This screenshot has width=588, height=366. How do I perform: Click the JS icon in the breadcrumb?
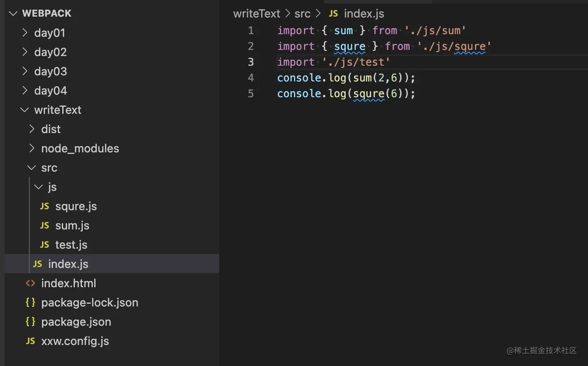tap(333, 14)
